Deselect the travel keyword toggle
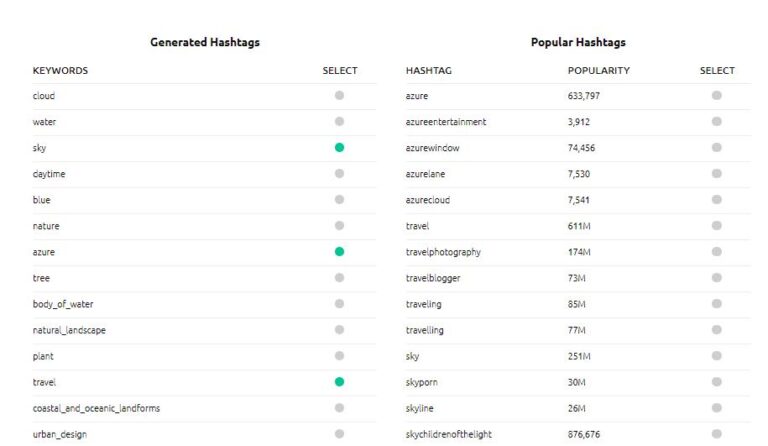The height and width of the screenshot is (446, 768). click(x=339, y=382)
